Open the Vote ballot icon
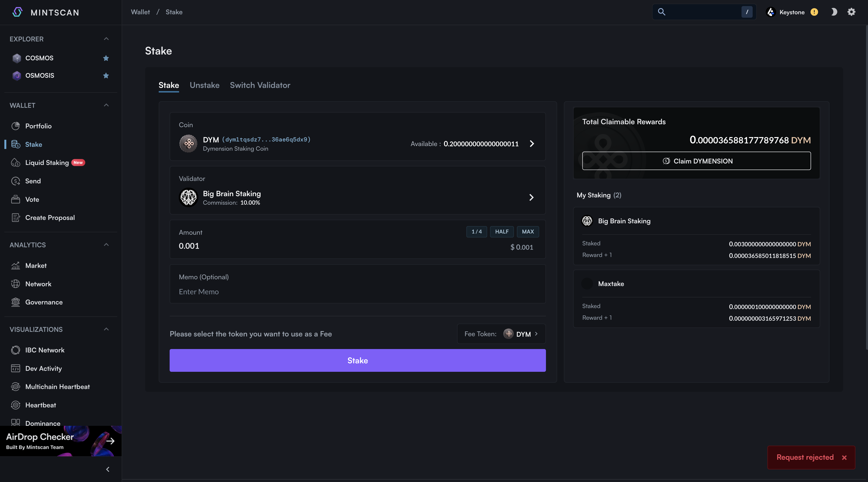 pyautogui.click(x=16, y=199)
